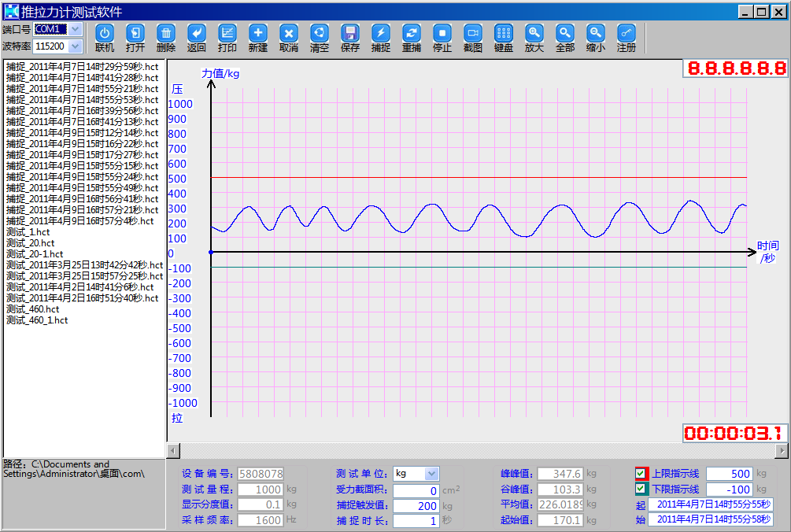Image resolution: width=791 pixels, height=532 pixels.
Task: Start capture with the 捕捉 lightning icon
Action: pyautogui.click(x=381, y=33)
